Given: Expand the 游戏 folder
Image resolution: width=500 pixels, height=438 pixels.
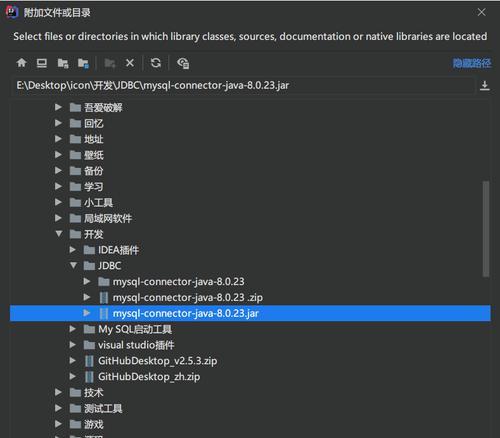Looking at the screenshot, I should pyautogui.click(x=58, y=424).
